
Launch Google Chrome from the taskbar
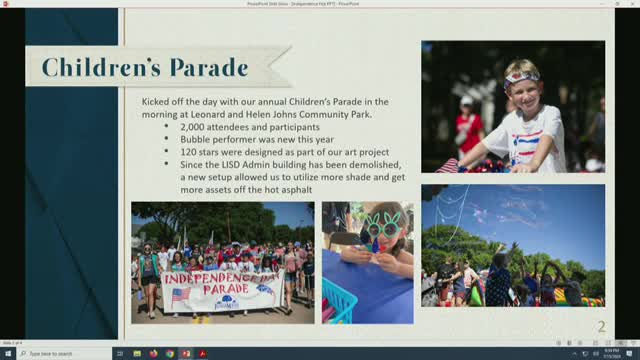(170, 353)
